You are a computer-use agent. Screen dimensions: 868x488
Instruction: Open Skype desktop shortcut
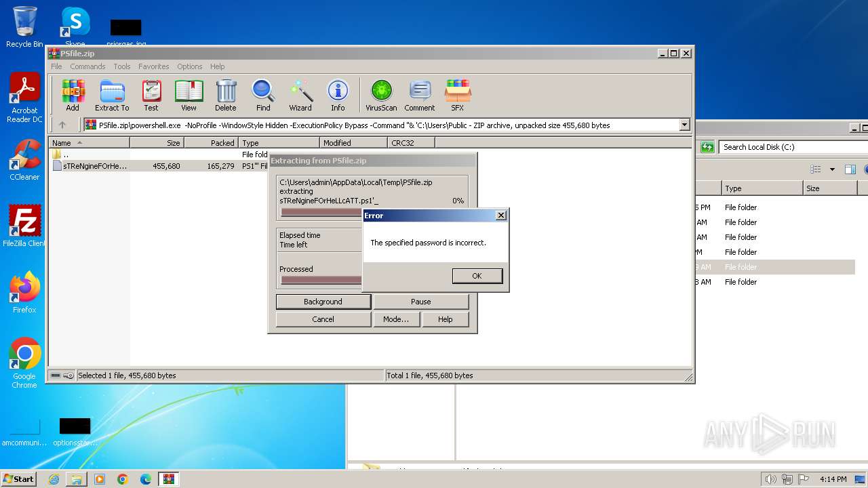[75, 27]
